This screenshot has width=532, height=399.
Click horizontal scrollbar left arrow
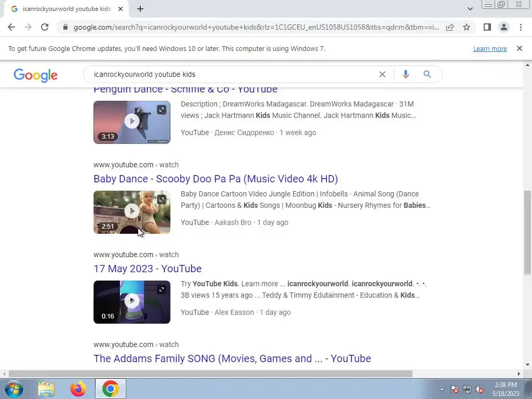click(4, 374)
